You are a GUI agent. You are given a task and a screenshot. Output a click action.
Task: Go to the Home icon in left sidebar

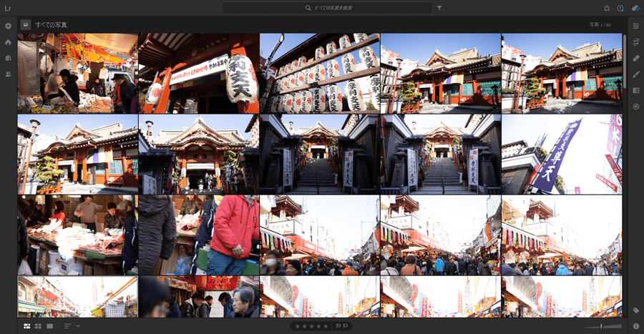[x=8, y=42]
